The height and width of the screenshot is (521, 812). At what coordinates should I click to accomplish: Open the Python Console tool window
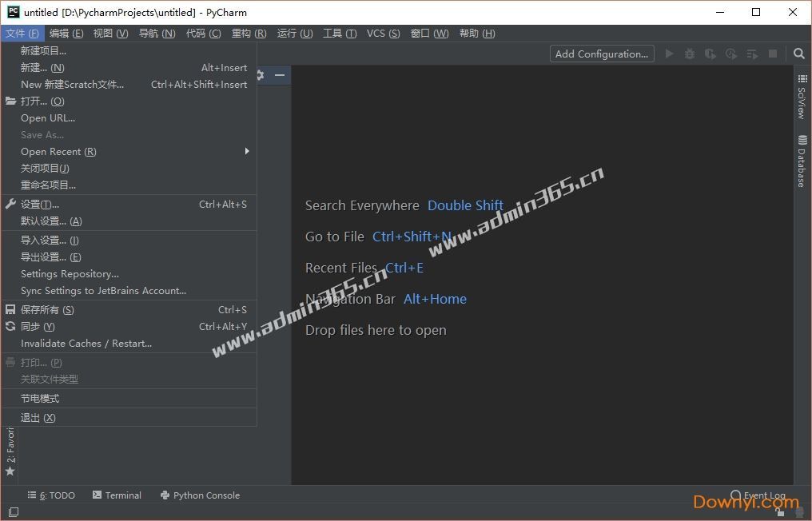coord(201,495)
